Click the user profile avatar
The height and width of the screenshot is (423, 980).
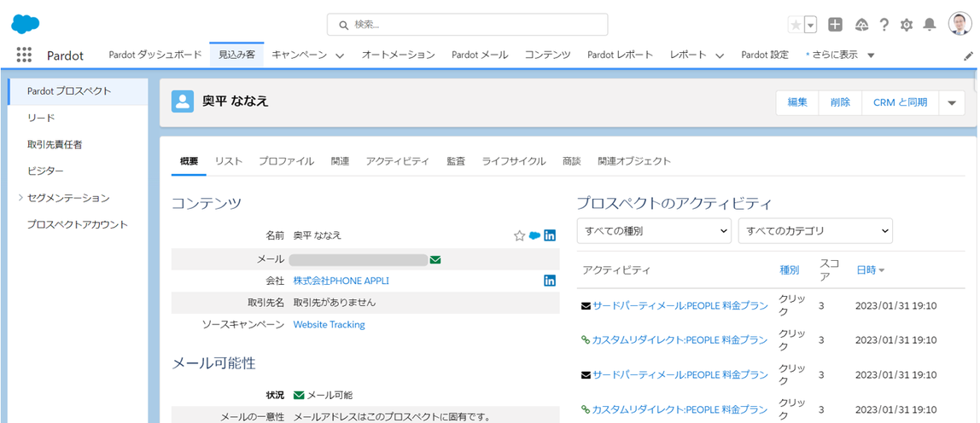coord(960,25)
